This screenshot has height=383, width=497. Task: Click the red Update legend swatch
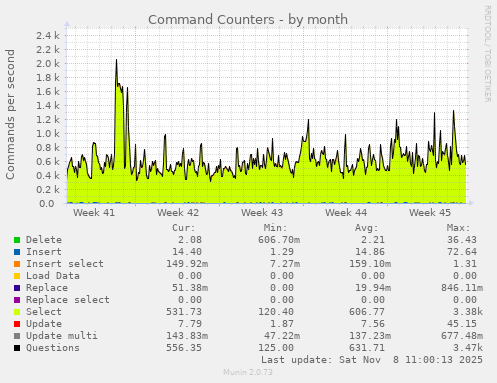[17, 324]
